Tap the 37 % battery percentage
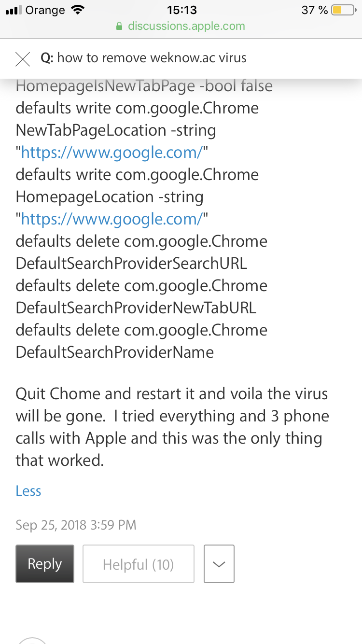The width and height of the screenshot is (362, 644). [x=314, y=10]
